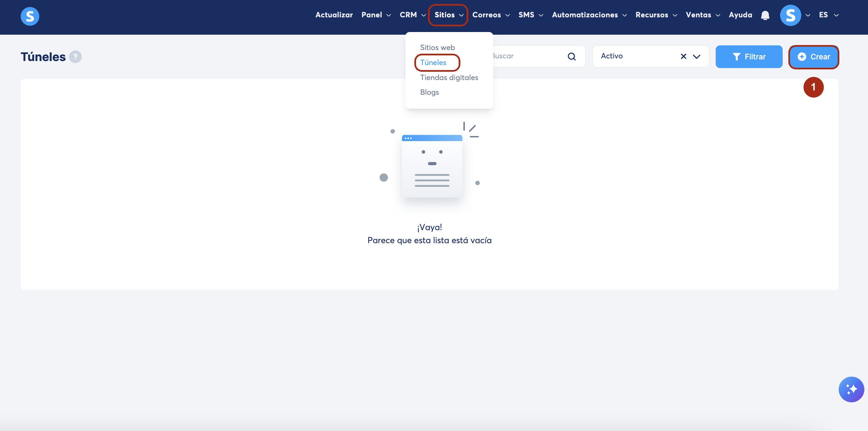Viewport: 868px width, 431px height.
Task: Click the Ayuda link in the header
Action: [740, 15]
